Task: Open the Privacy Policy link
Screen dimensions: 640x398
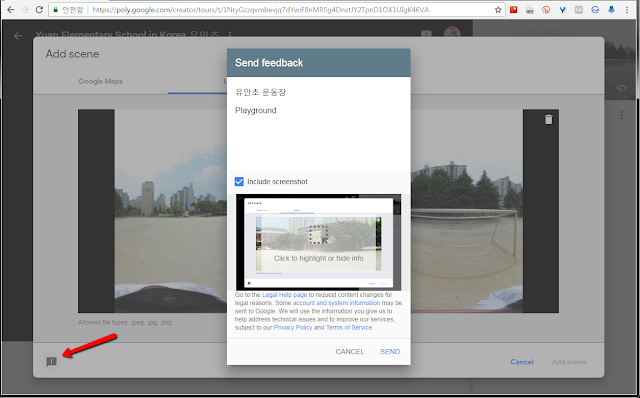Action: 293,327
